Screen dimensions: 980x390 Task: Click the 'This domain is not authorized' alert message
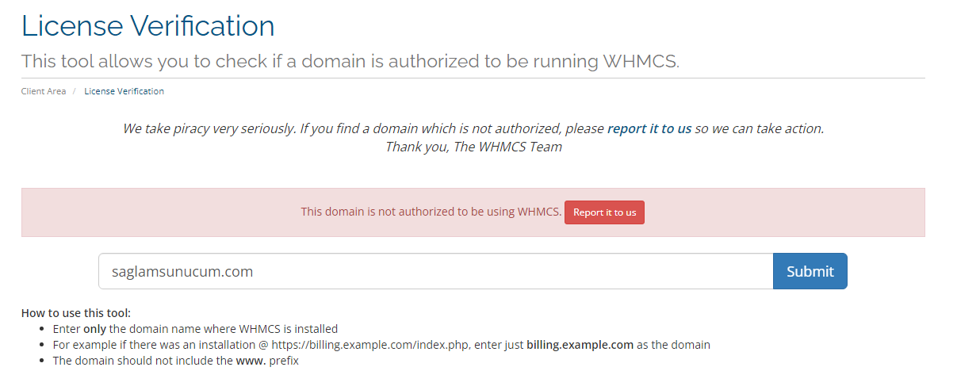tap(431, 212)
